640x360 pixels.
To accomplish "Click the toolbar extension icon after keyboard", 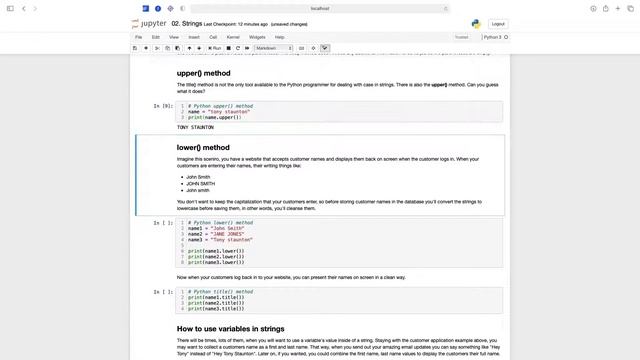I will pos(313,48).
